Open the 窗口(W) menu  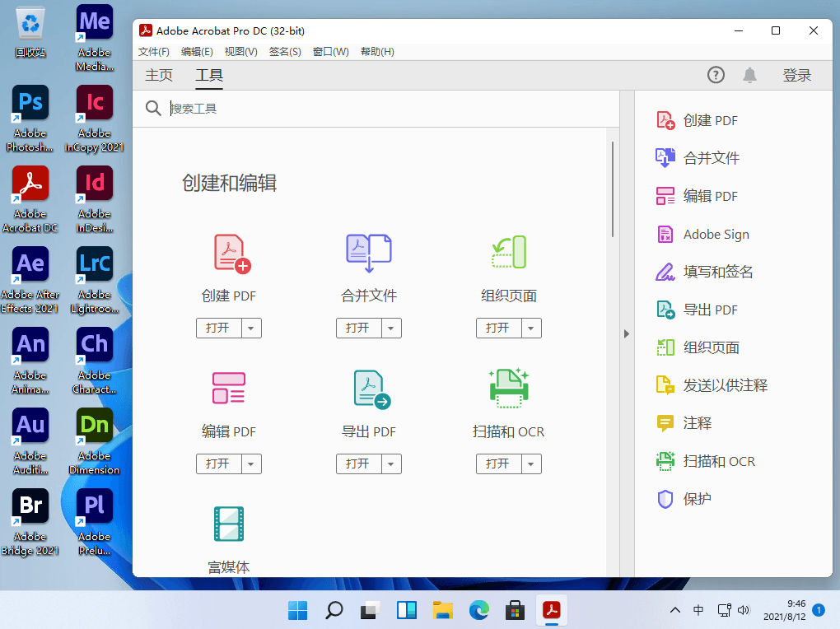pyautogui.click(x=331, y=51)
